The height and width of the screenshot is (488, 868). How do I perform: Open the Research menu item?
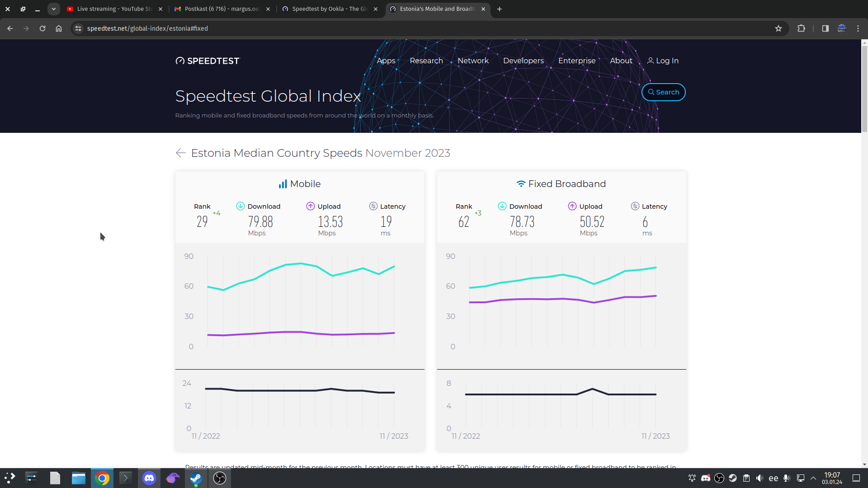point(426,61)
